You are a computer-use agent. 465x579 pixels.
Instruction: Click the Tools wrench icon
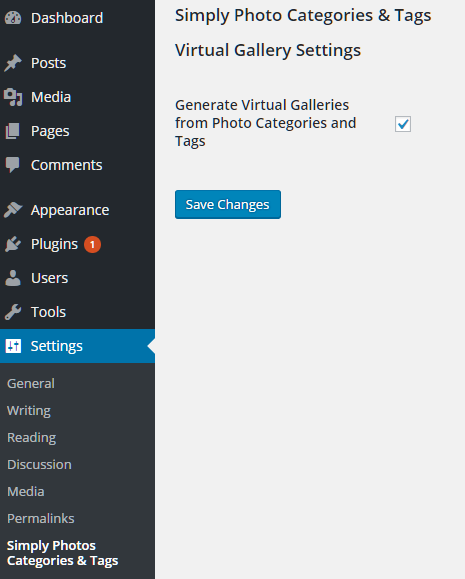(13, 312)
